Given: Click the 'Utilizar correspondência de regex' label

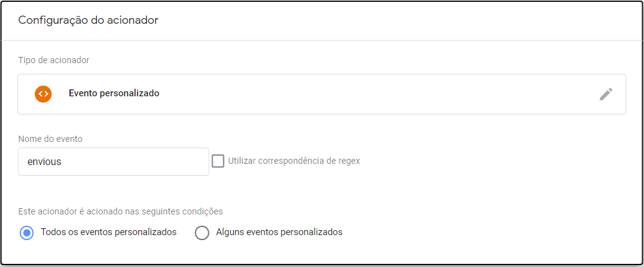Looking at the screenshot, I should point(294,161).
